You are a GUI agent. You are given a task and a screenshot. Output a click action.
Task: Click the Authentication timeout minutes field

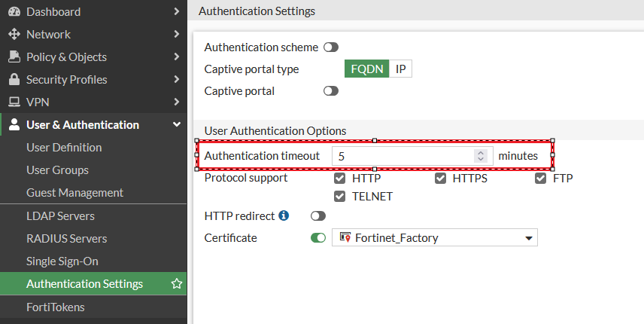[x=403, y=156]
